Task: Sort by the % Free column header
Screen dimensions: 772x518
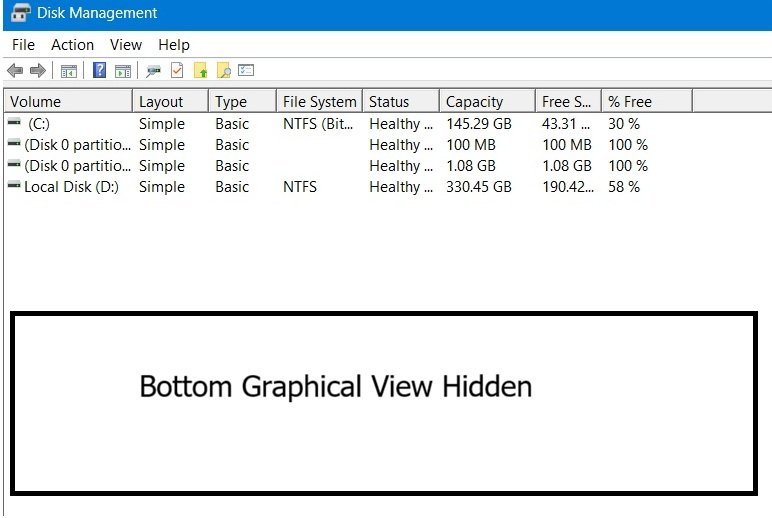Action: pyautogui.click(x=647, y=101)
